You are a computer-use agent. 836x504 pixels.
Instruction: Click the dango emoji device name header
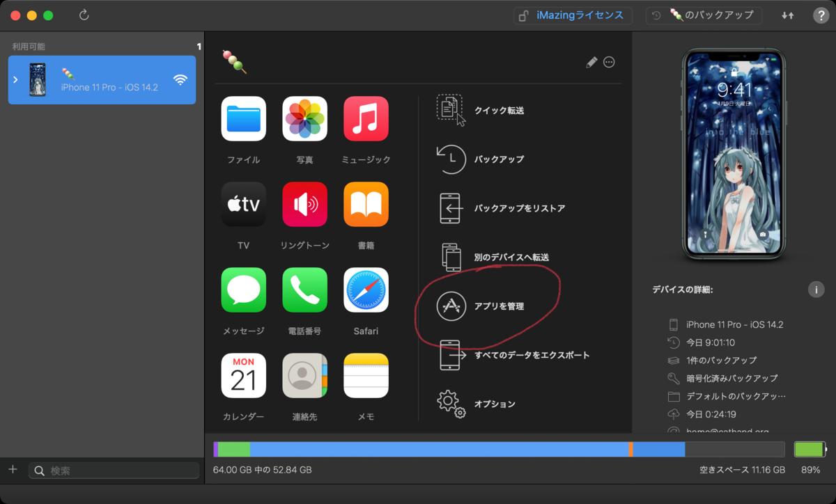point(235,62)
